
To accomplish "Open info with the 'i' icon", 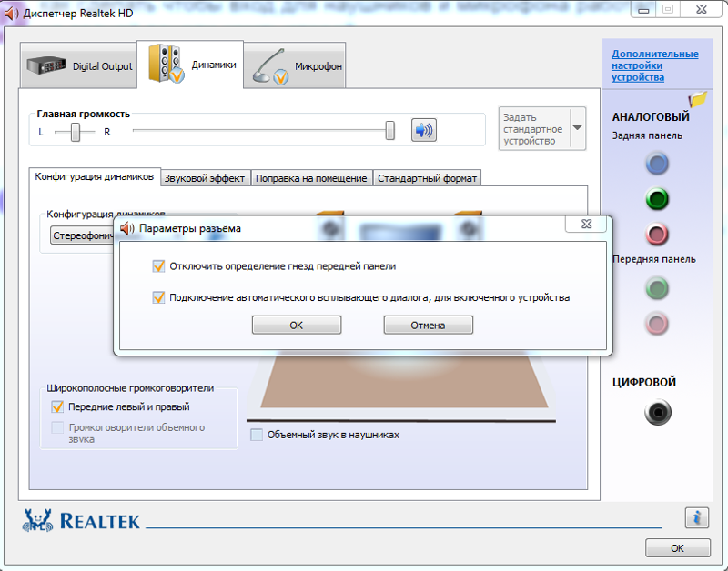I will (x=696, y=517).
